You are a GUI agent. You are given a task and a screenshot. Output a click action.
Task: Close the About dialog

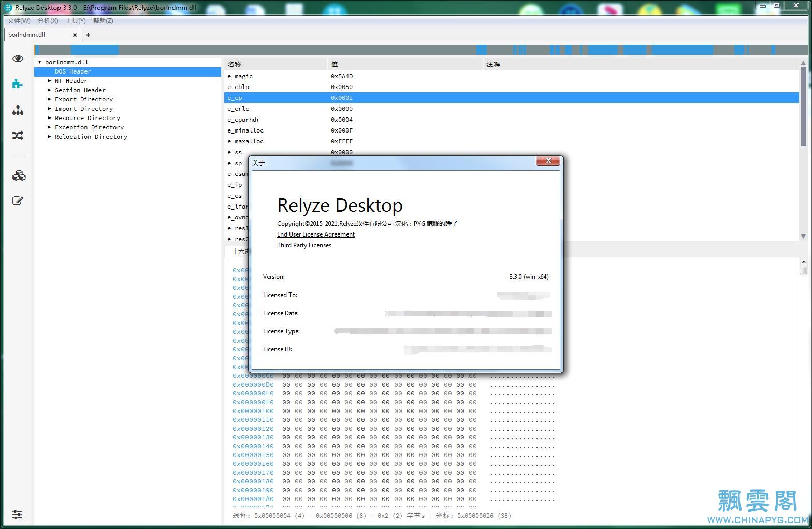coord(548,161)
